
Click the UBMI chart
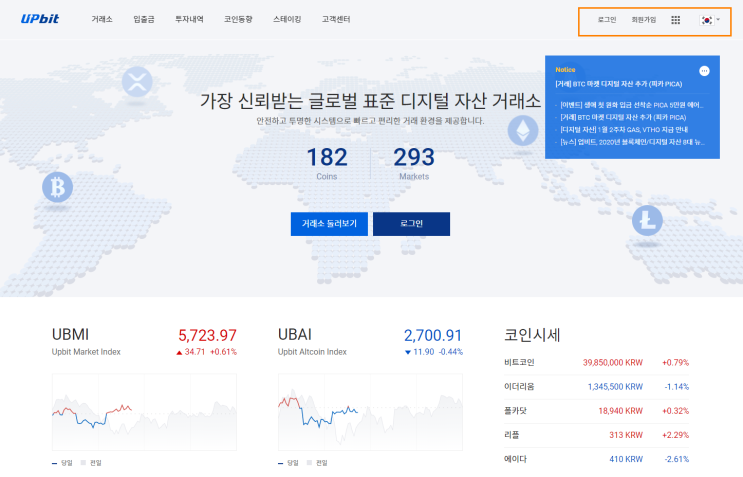144,412
